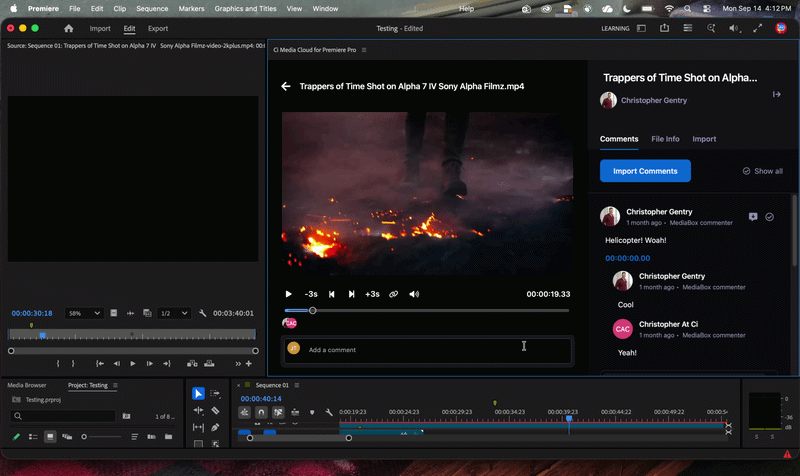Open the Markers menu
Screen dimensions: 800x476
pyautogui.click(x=191, y=9)
